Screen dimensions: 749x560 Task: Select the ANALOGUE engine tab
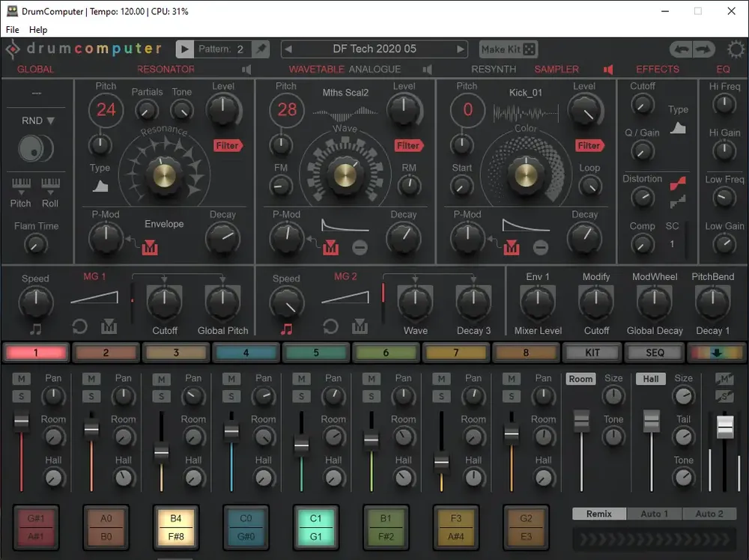click(374, 69)
